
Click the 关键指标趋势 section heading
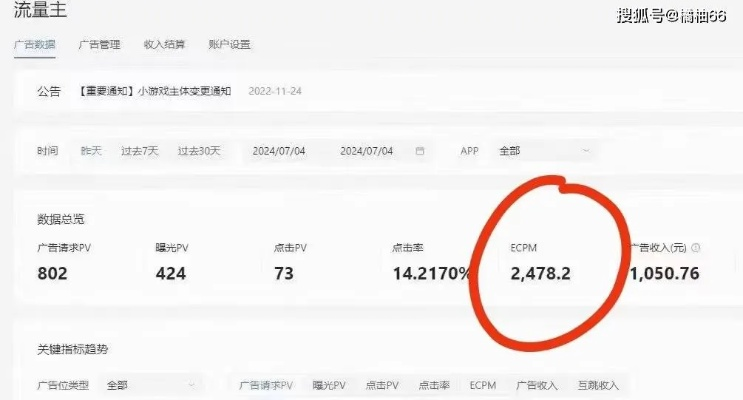point(72,349)
